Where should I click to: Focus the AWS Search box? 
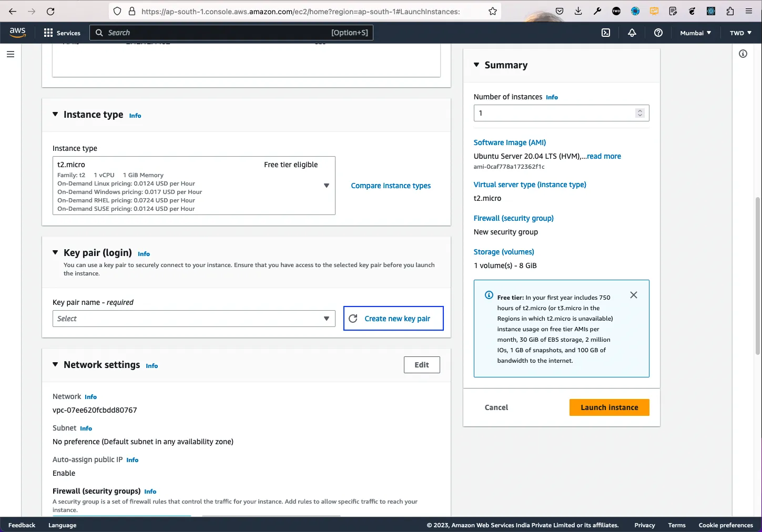coord(231,33)
